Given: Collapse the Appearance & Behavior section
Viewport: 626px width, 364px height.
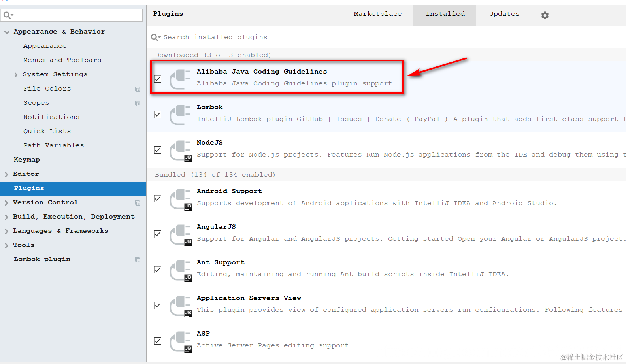Looking at the screenshot, I should pos(7,32).
